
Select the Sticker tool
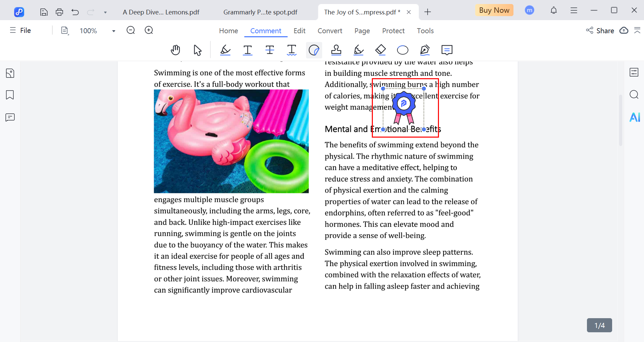[x=314, y=50]
